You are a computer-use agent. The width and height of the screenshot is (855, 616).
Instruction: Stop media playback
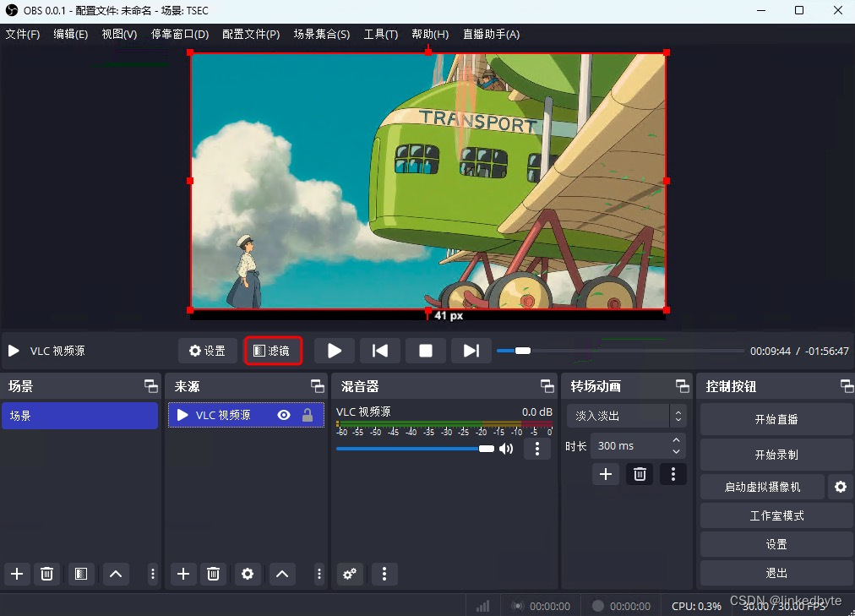tap(426, 351)
